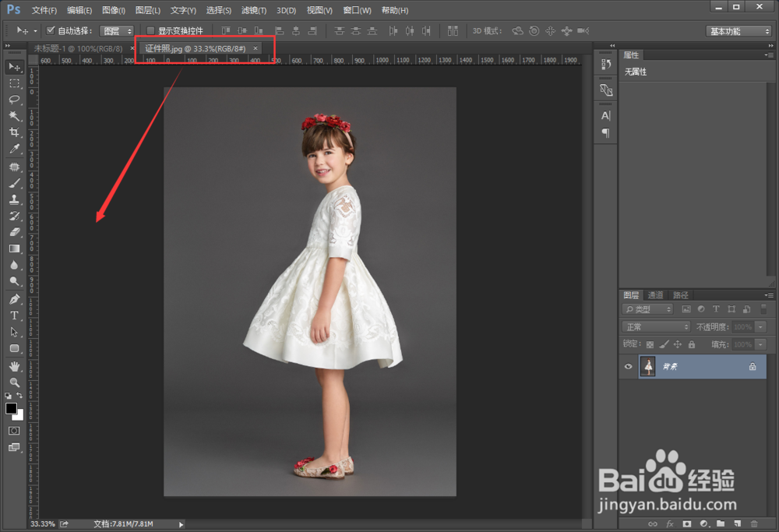Uncheck the 自动选择 checkbox
The height and width of the screenshot is (532, 779).
click(x=51, y=31)
